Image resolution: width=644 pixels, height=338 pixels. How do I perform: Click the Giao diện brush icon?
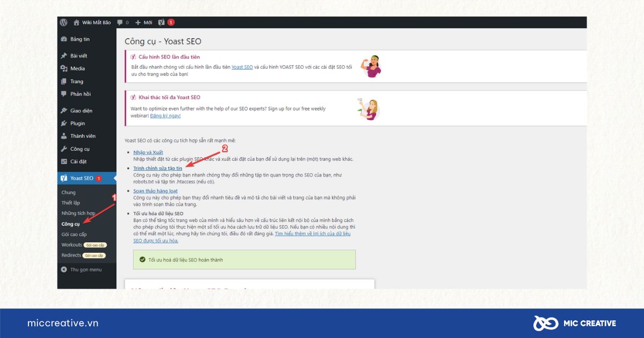click(64, 111)
